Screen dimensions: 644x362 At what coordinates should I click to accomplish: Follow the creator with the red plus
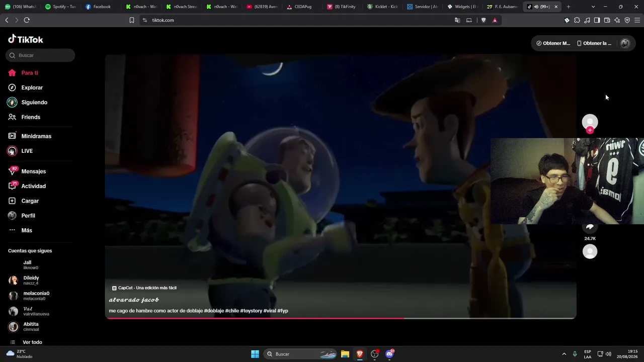pos(590,130)
